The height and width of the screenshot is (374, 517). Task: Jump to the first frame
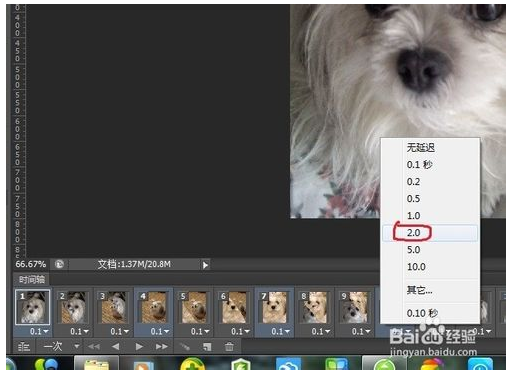point(94,347)
